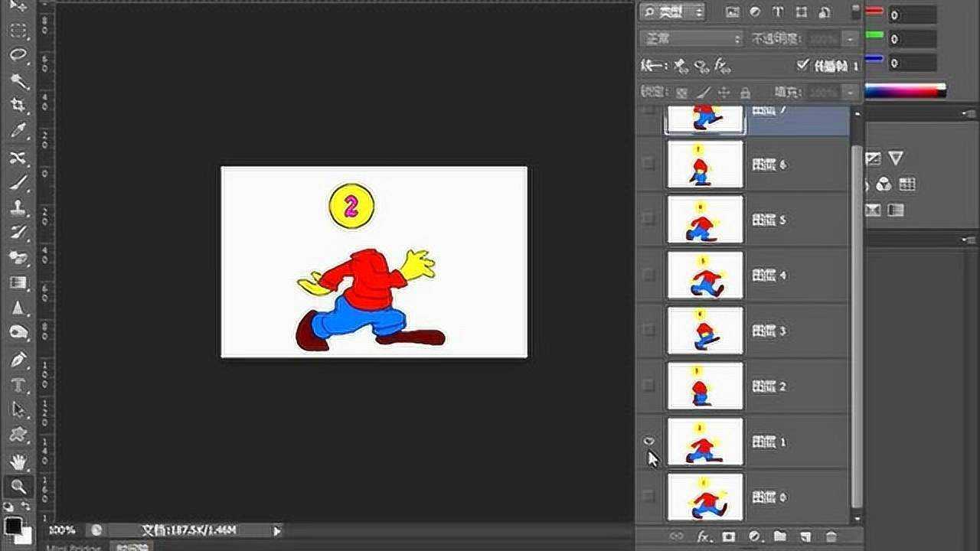Open the blend mode dropdown
980x551 pixels.
pyautogui.click(x=691, y=38)
